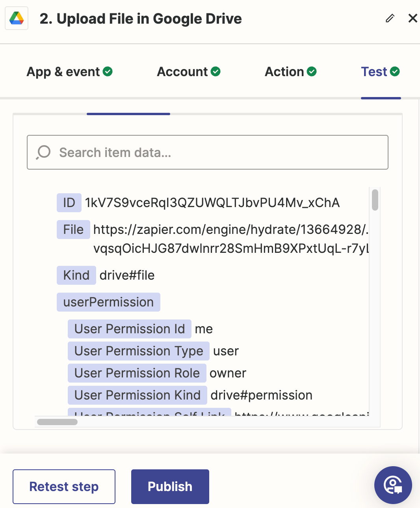The width and height of the screenshot is (420, 508).
Task: Select the ID field label
Action: (69, 203)
